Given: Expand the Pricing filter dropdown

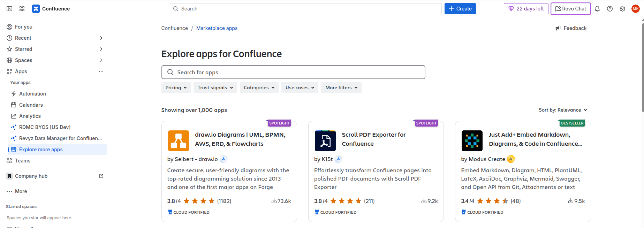Looking at the screenshot, I should pyautogui.click(x=176, y=88).
